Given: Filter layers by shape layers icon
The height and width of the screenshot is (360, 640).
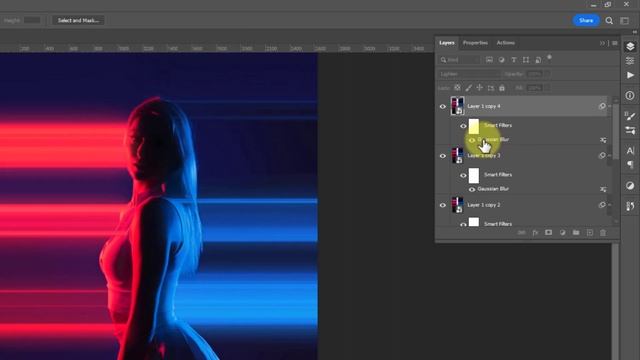Looking at the screenshot, I should coord(526,60).
